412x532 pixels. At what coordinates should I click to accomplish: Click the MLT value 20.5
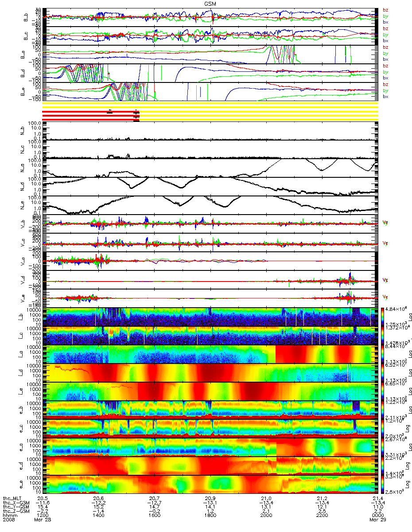pyautogui.click(x=43, y=499)
